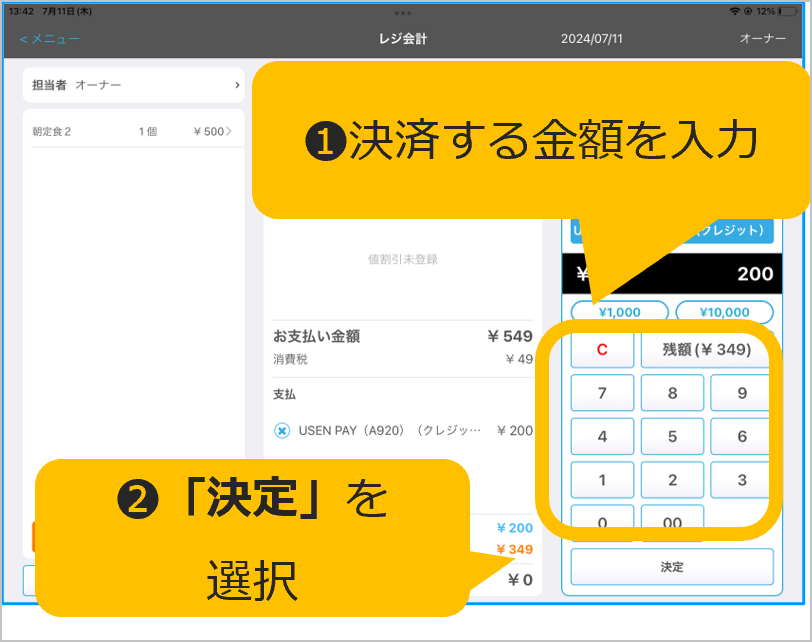
Task: Go back via the メニュー link
Action: coord(50,39)
